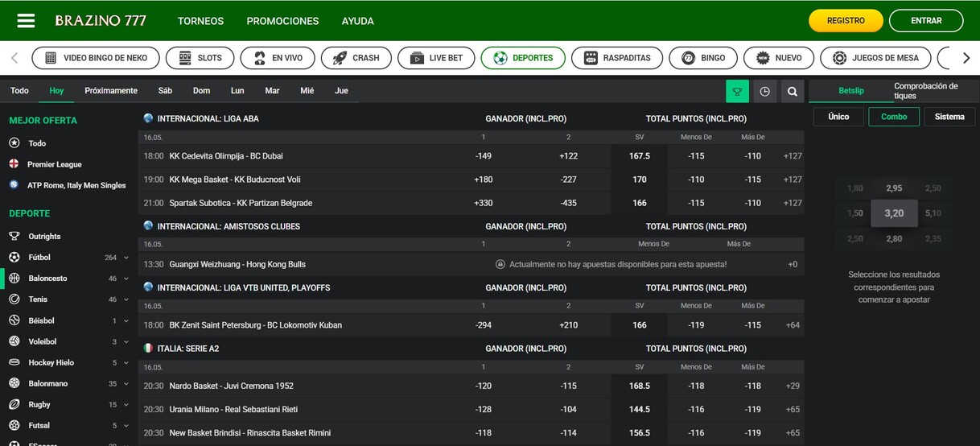The height and width of the screenshot is (446, 980).
Task: Open the search magnifier icon
Action: (793, 91)
